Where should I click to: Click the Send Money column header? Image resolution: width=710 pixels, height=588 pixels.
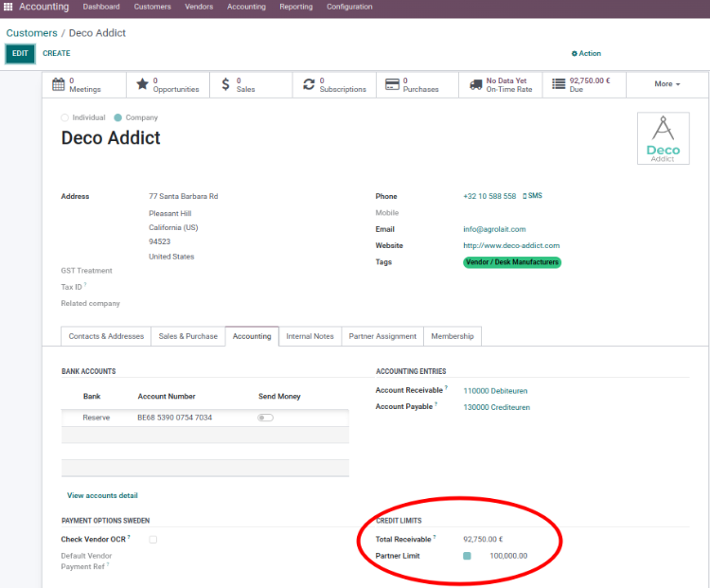point(279,397)
